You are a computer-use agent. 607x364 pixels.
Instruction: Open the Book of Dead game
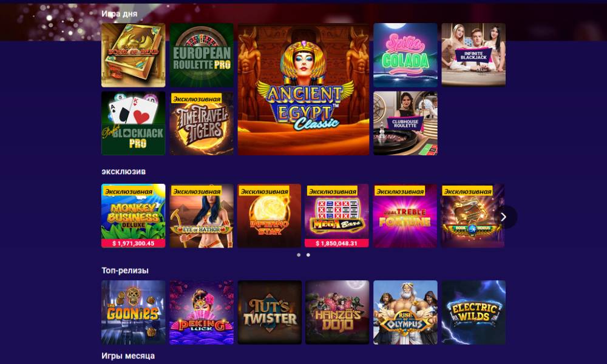tap(133, 55)
